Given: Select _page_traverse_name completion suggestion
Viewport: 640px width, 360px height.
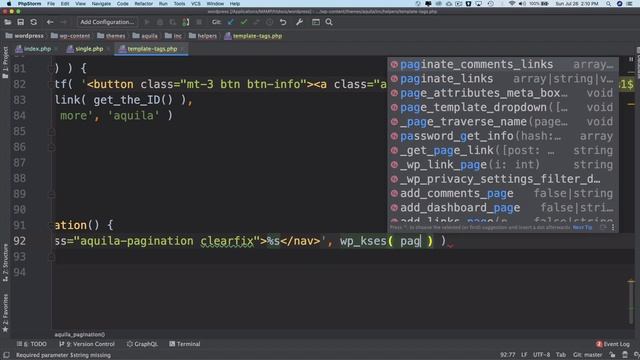Looking at the screenshot, I should pos(503,122).
